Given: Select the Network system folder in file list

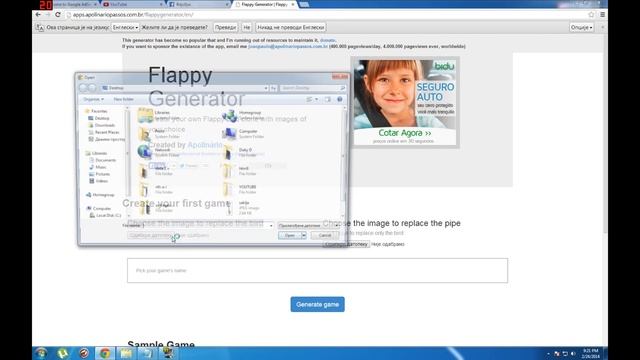Looking at the screenshot, I should click(x=159, y=152).
